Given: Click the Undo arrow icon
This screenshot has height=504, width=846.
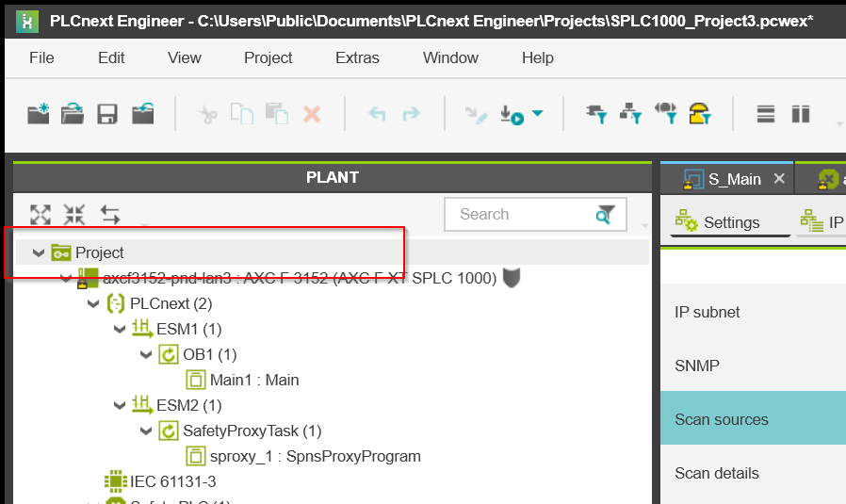Looking at the screenshot, I should (x=377, y=114).
